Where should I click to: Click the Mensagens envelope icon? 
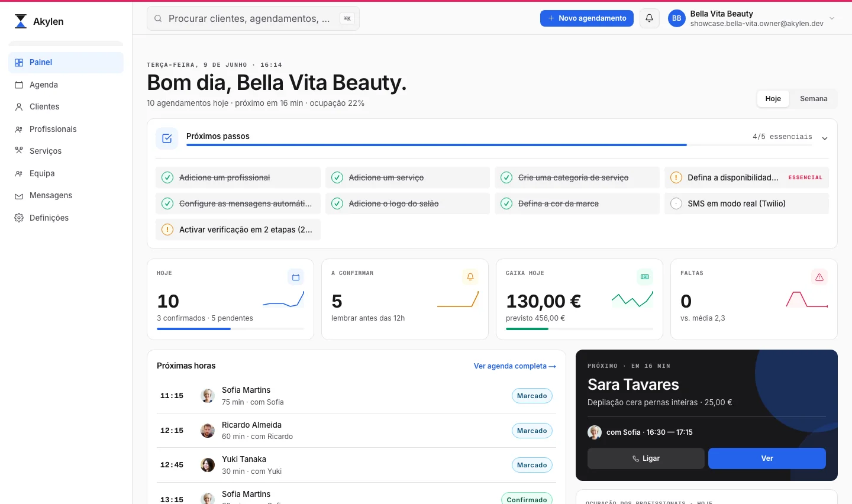(x=19, y=196)
